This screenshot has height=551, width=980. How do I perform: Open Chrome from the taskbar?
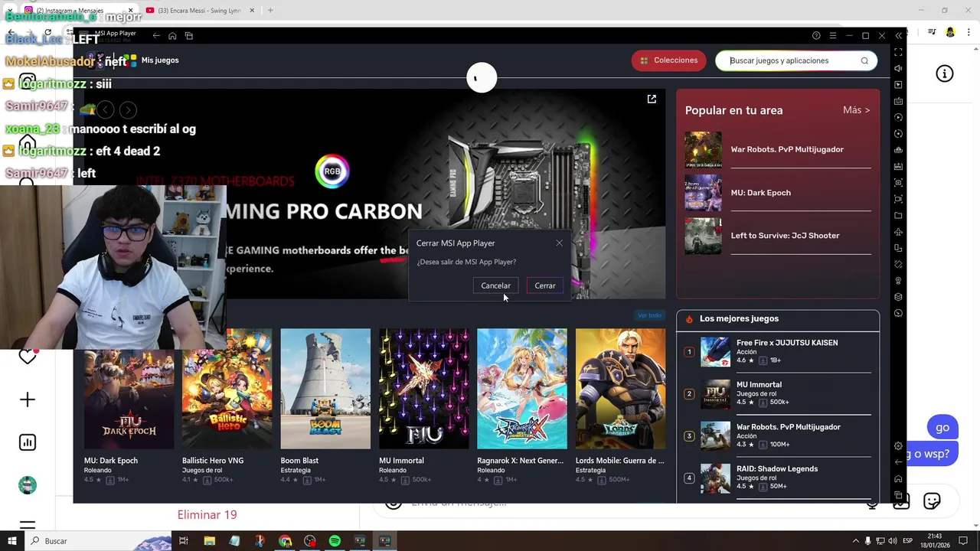coord(285,541)
